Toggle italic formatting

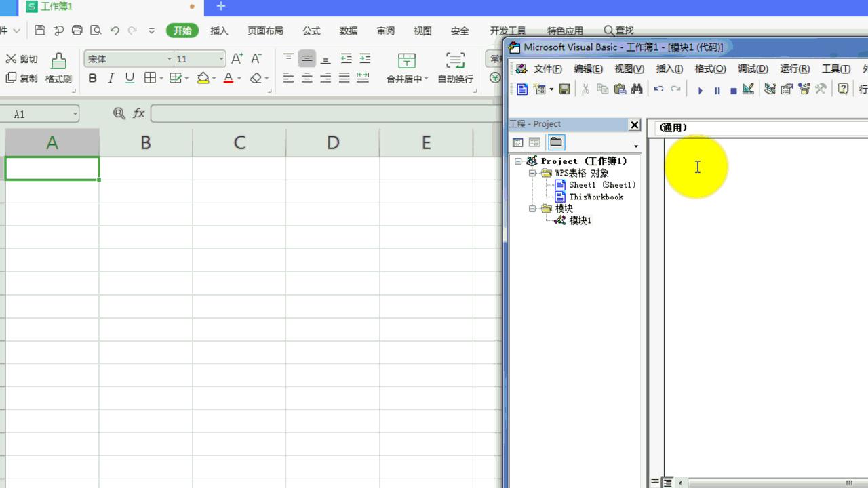111,78
